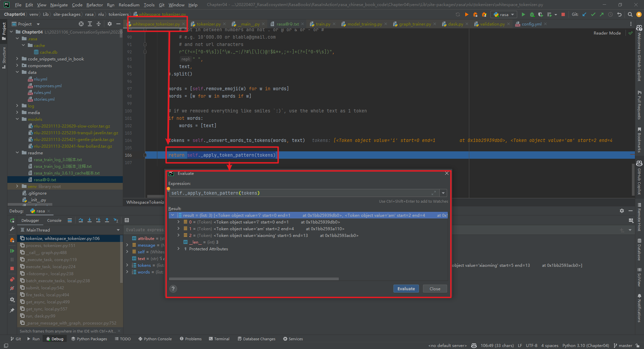Roll back changes with the undo arrow icon

pos(620,14)
